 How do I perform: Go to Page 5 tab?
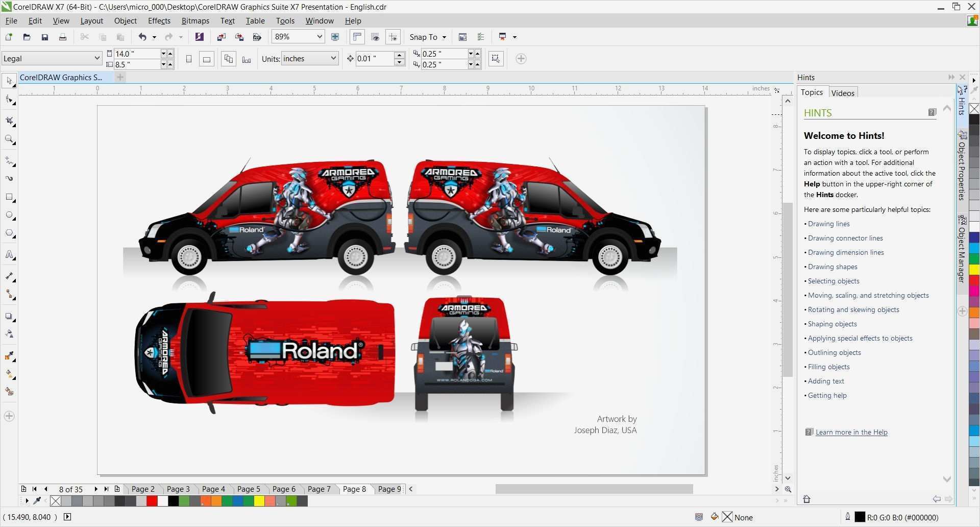pyautogui.click(x=249, y=489)
